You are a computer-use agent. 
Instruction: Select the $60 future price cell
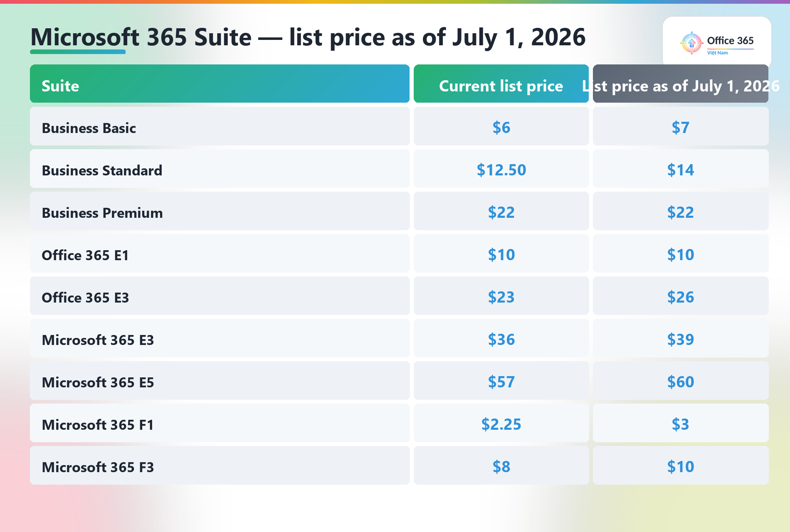681,381
